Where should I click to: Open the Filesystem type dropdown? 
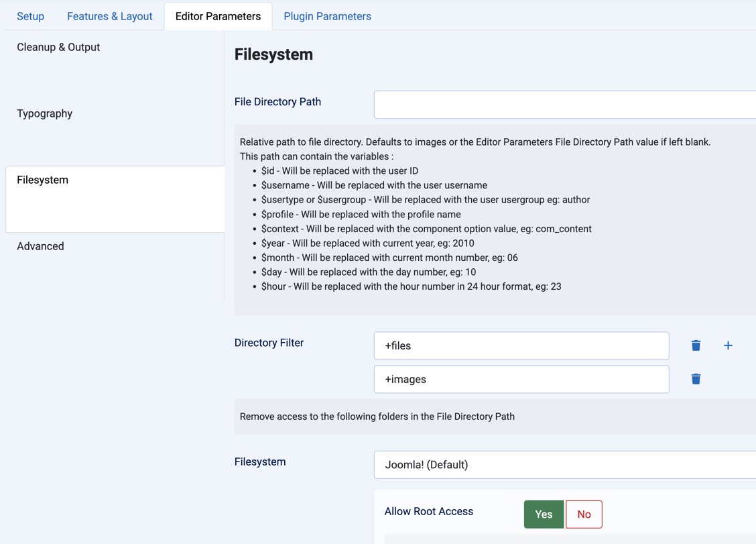(x=564, y=465)
